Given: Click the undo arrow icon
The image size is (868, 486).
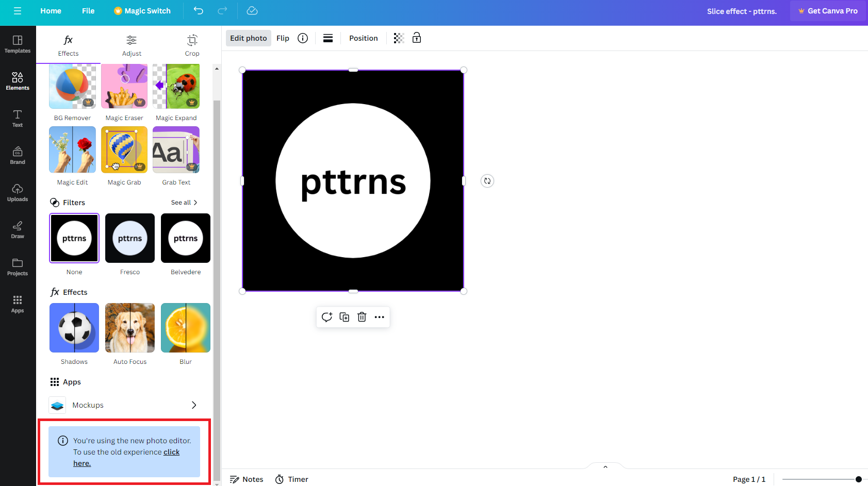Looking at the screenshot, I should click(199, 11).
